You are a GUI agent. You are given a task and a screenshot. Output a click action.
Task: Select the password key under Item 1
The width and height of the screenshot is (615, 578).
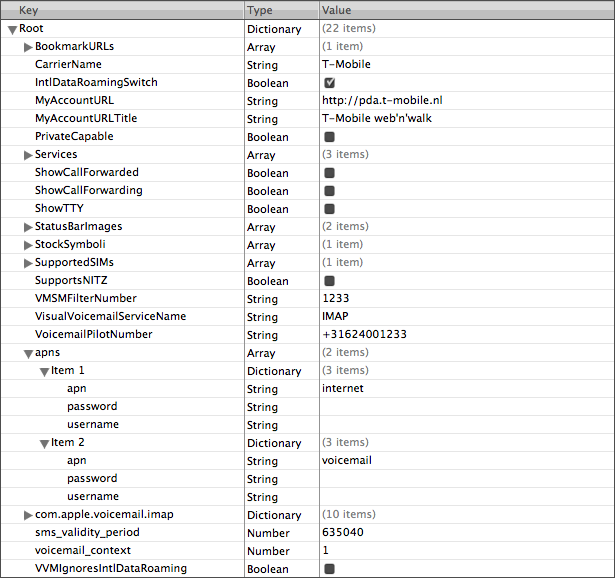click(x=92, y=407)
